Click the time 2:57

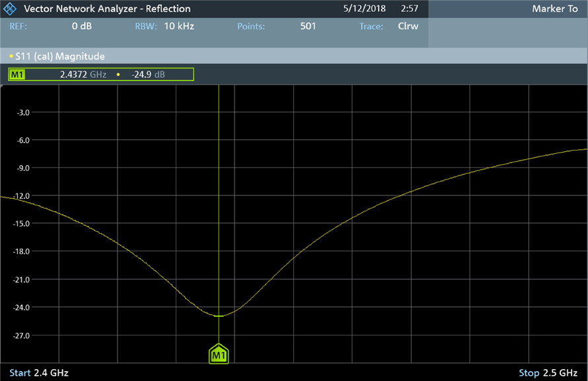coord(409,9)
